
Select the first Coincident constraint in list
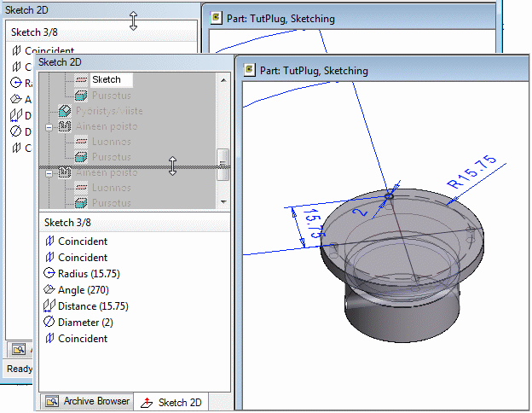[82, 241]
